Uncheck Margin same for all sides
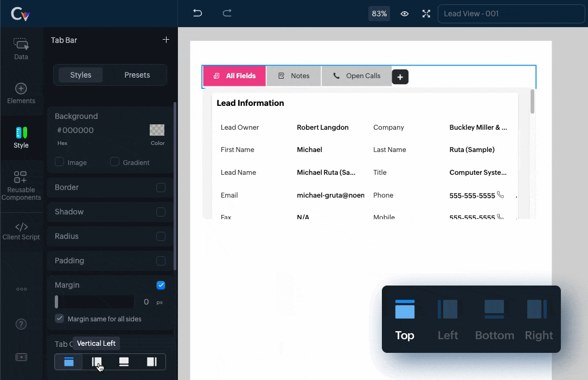This screenshot has width=588, height=380. 60,319
